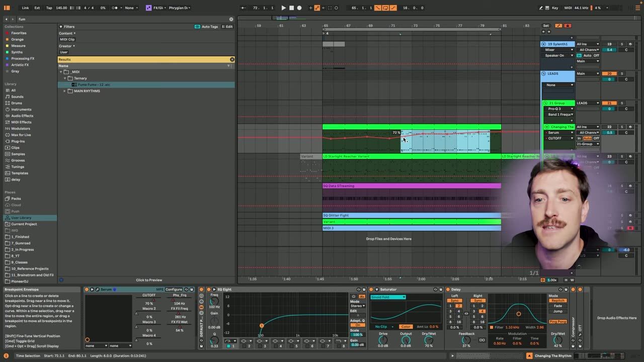Viewport: 644px width, 362px height.
Task: Open Current Project in Places
Action: click(24, 224)
